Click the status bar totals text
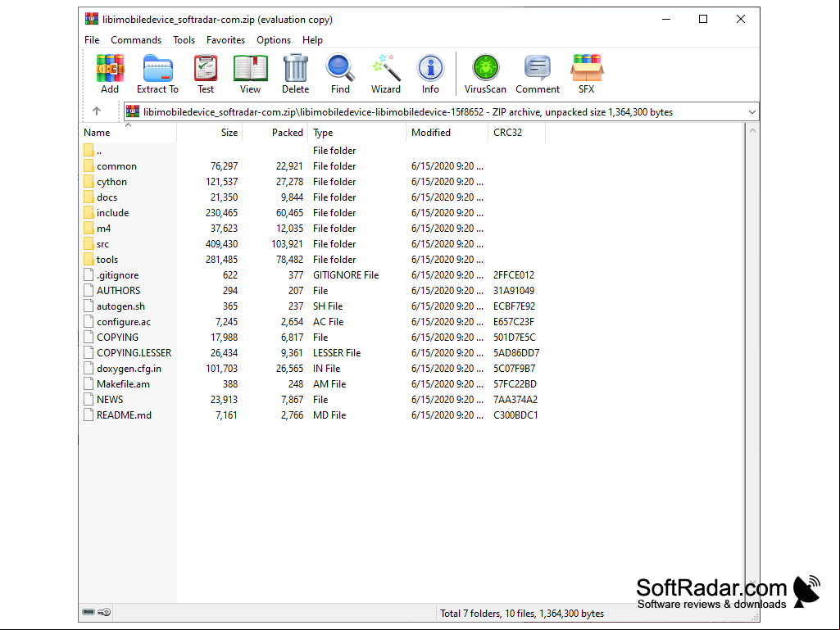 pyautogui.click(x=522, y=614)
